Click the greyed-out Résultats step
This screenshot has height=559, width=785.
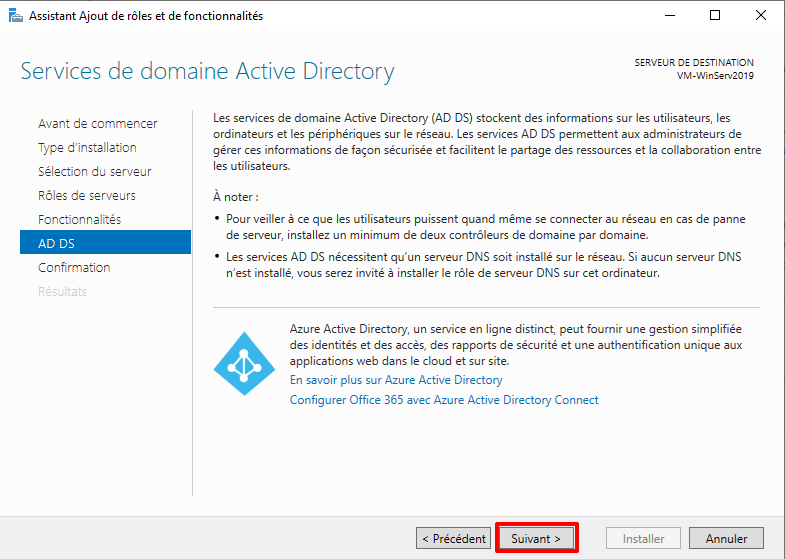62,292
